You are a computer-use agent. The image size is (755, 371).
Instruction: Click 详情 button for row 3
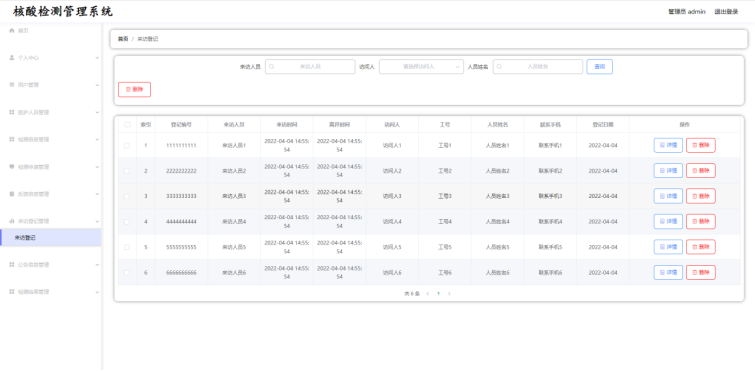668,196
